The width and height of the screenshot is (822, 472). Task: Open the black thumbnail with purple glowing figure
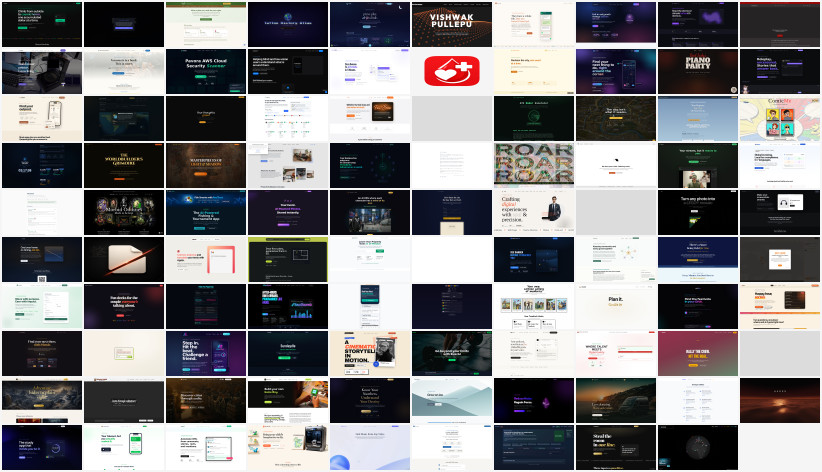point(534,401)
